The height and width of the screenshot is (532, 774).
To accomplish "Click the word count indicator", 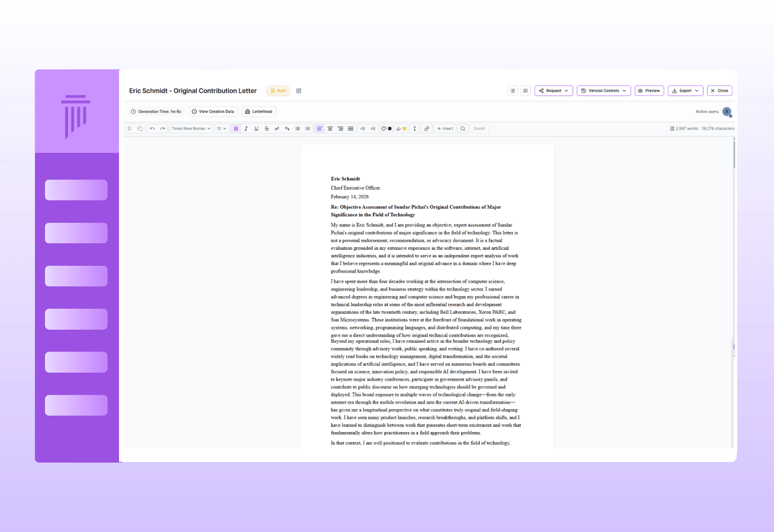I will tap(684, 128).
